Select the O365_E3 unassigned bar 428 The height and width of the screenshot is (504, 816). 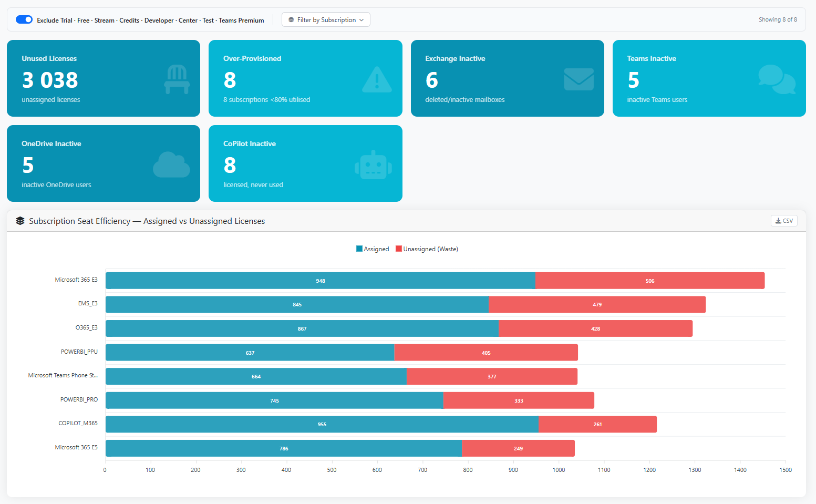595,328
